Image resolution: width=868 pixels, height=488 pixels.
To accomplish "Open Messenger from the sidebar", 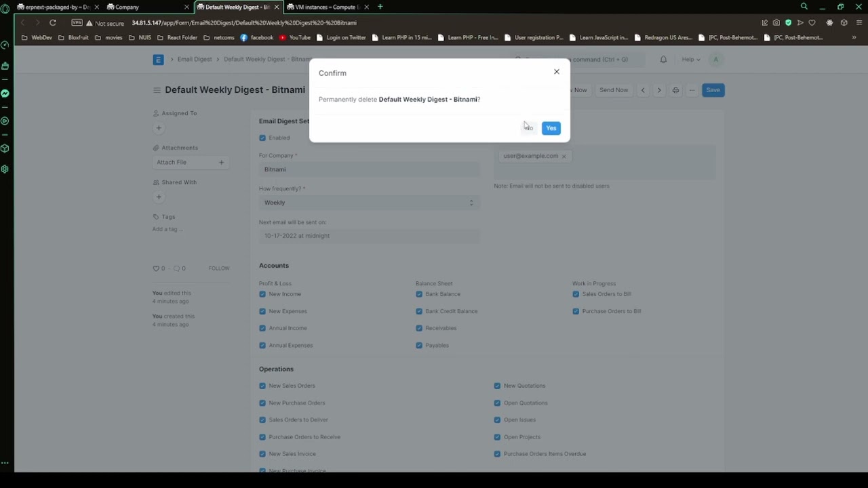I will pos(5,94).
